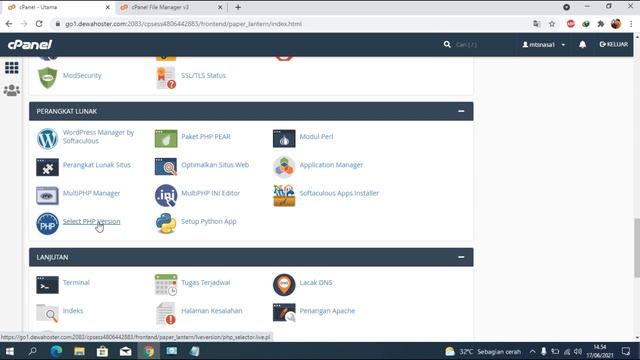Open Microsoft Edge from taskbar
Screen dimensions: 640x360
point(56,351)
